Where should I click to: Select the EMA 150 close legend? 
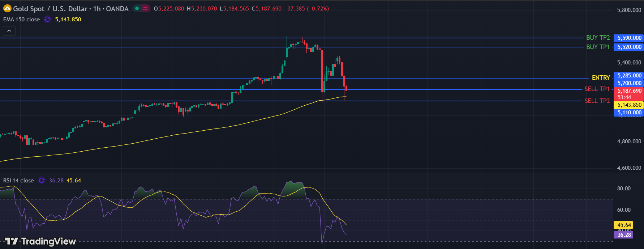[x=22, y=20]
